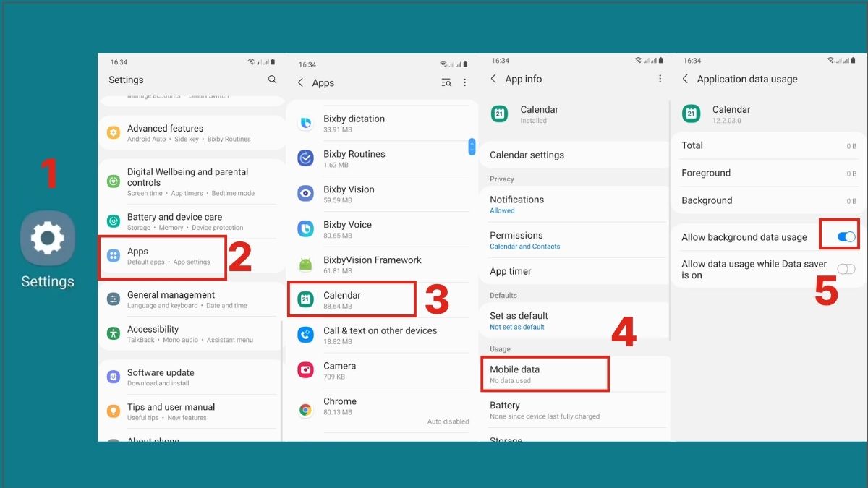
Task: Open Notifications in App info
Action: pos(574,205)
